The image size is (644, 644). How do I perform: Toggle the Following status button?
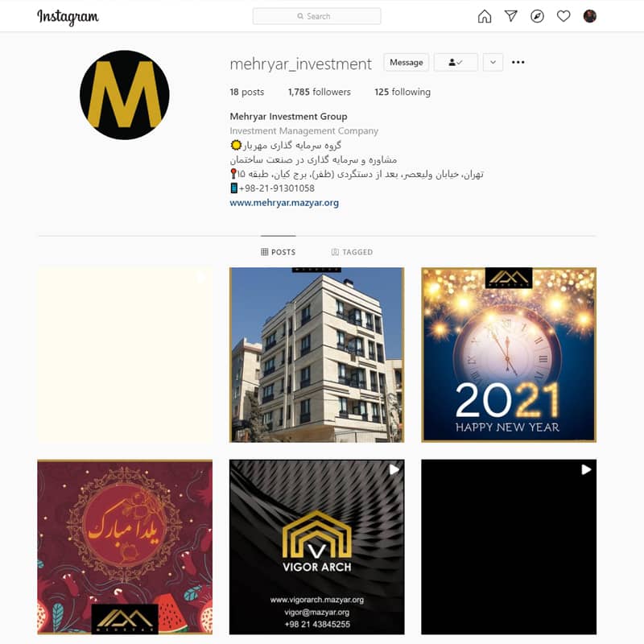point(456,63)
